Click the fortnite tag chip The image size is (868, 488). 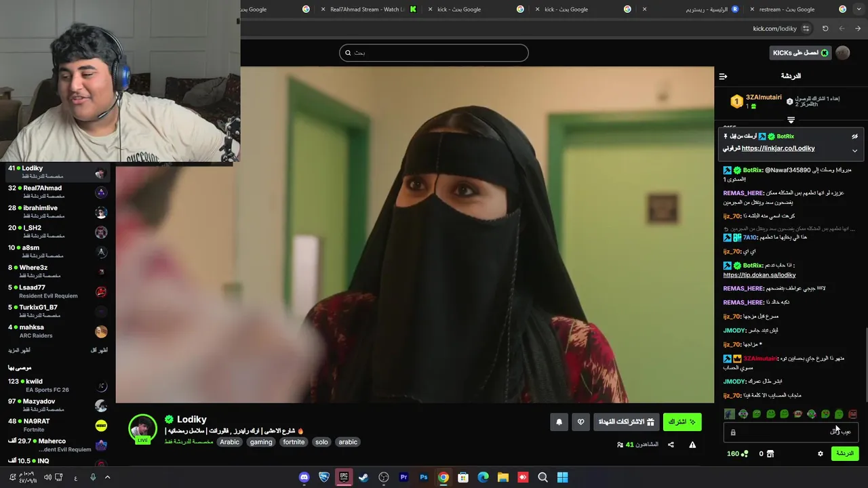(294, 442)
